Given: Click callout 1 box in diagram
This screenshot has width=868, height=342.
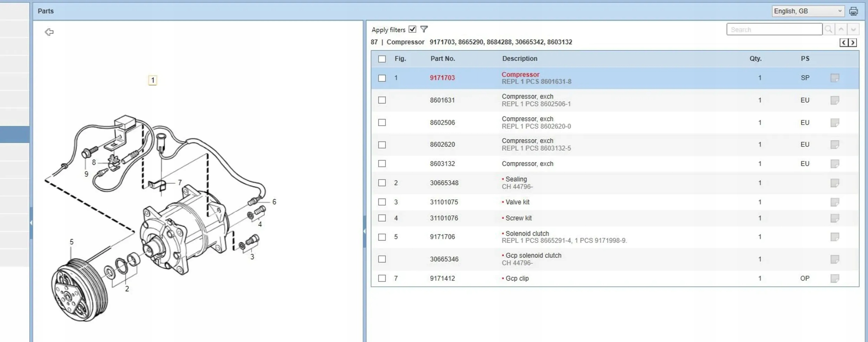Looking at the screenshot, I should [x=152, y=81].
